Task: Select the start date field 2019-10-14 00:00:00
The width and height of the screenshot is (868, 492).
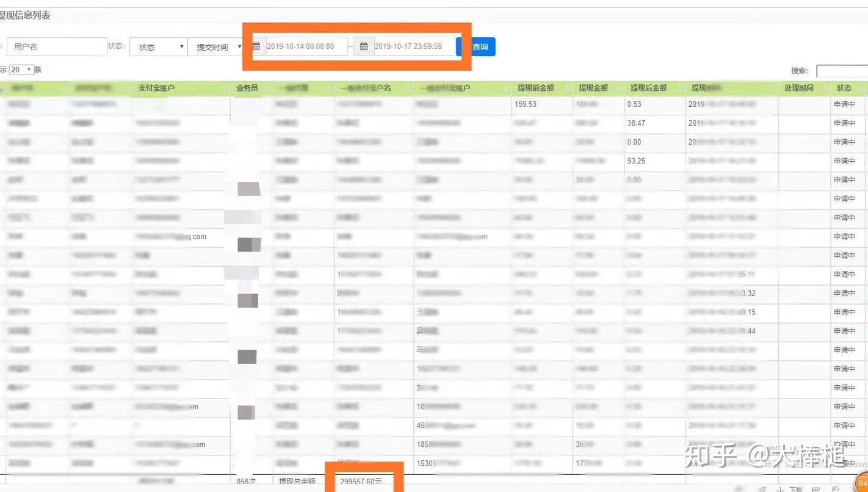Action: (306, 46)
